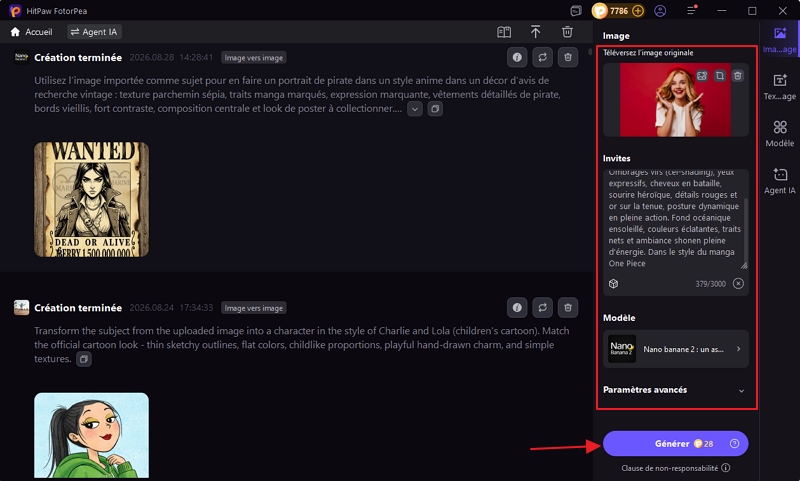Open the help icon on Générer button
800x481 pixels.
[734, 444]
